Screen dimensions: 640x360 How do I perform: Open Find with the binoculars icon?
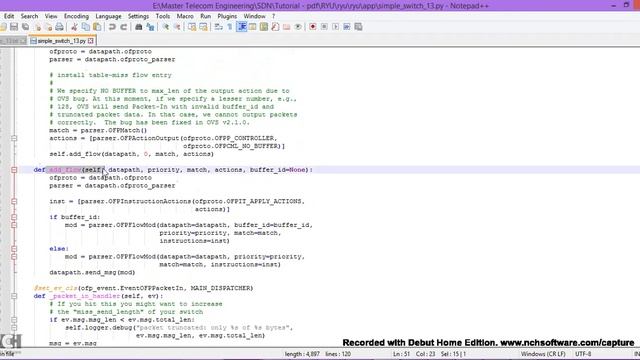coord(138,27)
